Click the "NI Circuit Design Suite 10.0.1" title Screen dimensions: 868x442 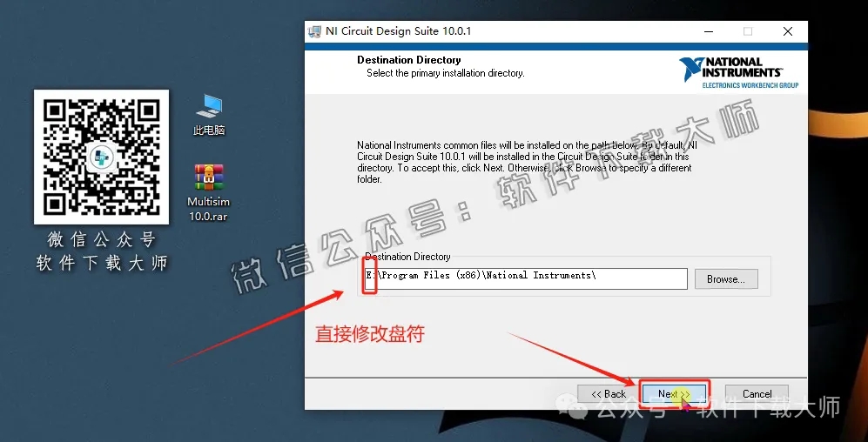coord(398,31)
